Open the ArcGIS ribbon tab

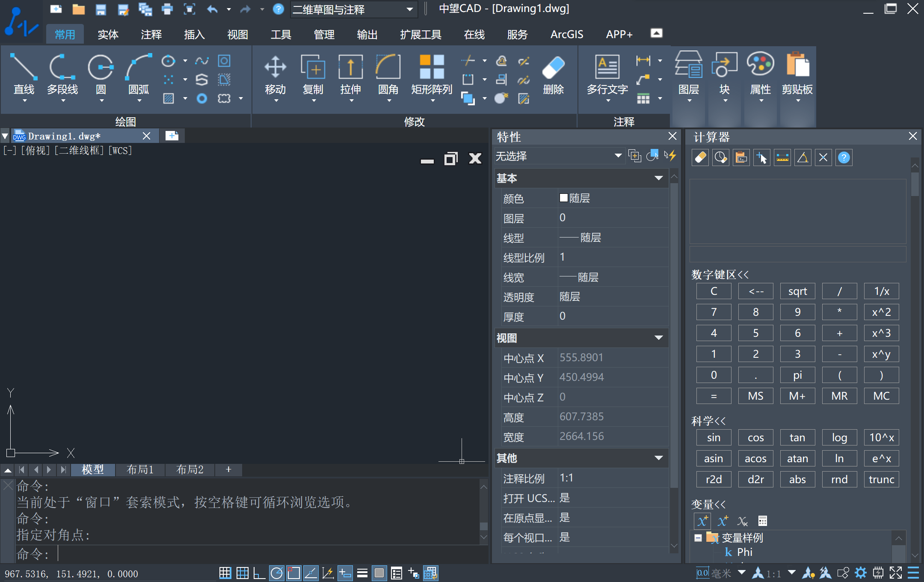pyautogui.click(x=567, y=34)
